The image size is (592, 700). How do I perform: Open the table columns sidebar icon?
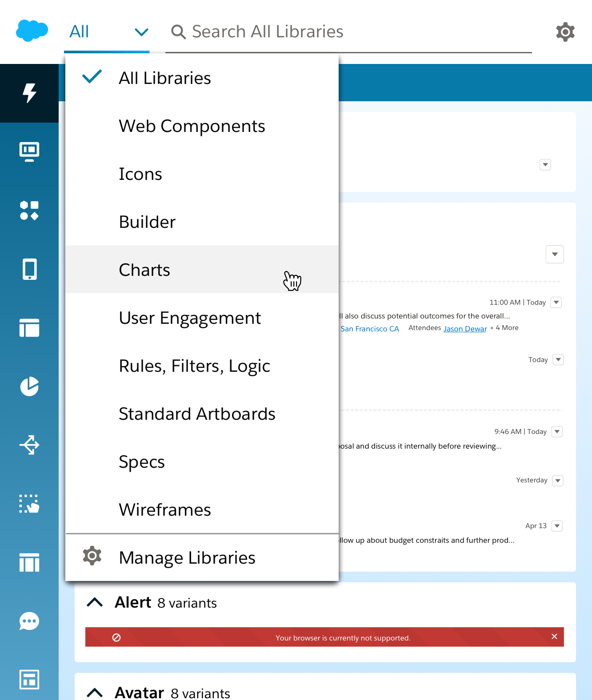point(29,562)
